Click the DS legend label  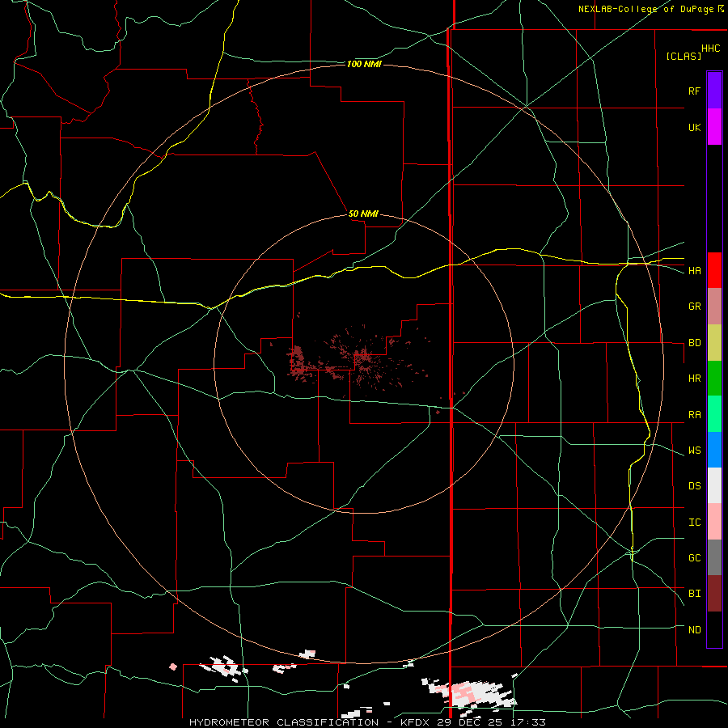694,486
